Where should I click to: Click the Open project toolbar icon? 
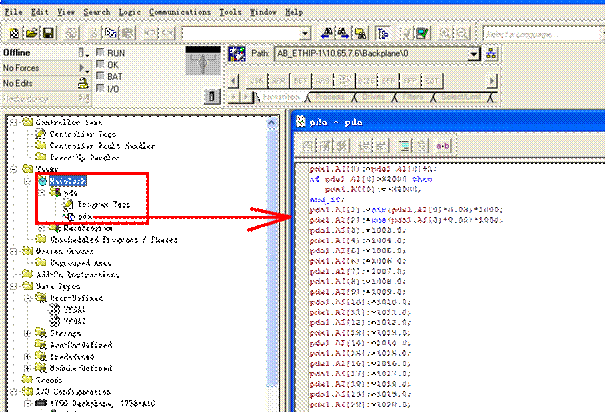(31, 33)
